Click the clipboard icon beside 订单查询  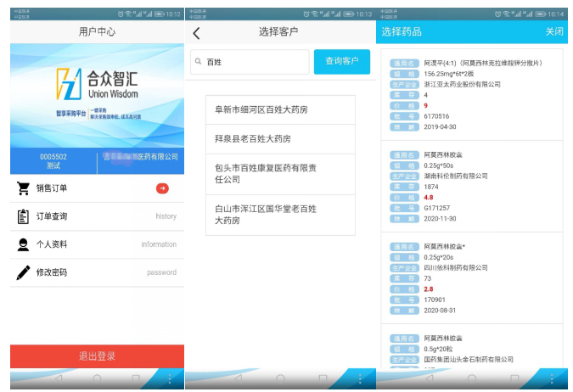pyautogui.click(x=24, y=216)
